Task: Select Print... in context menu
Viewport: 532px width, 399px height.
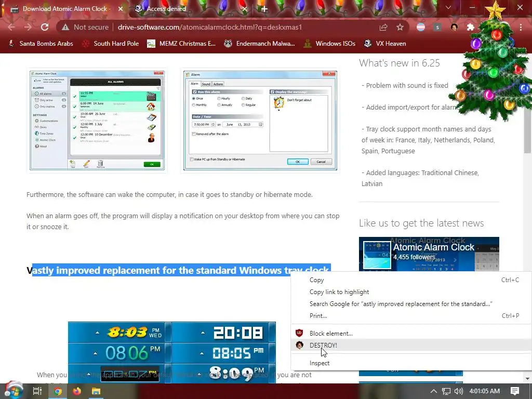Action: click(411, 315)
